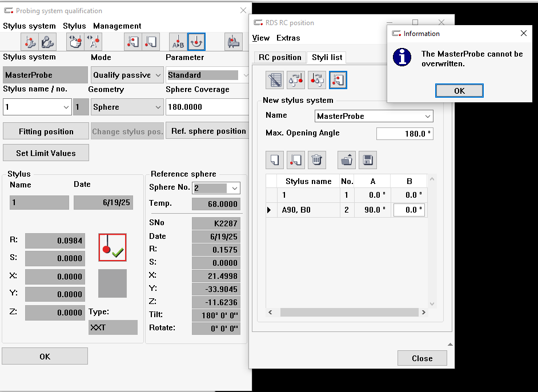Switch to the RC position tab
Screen dimensions: 538x392
point(280,57)
